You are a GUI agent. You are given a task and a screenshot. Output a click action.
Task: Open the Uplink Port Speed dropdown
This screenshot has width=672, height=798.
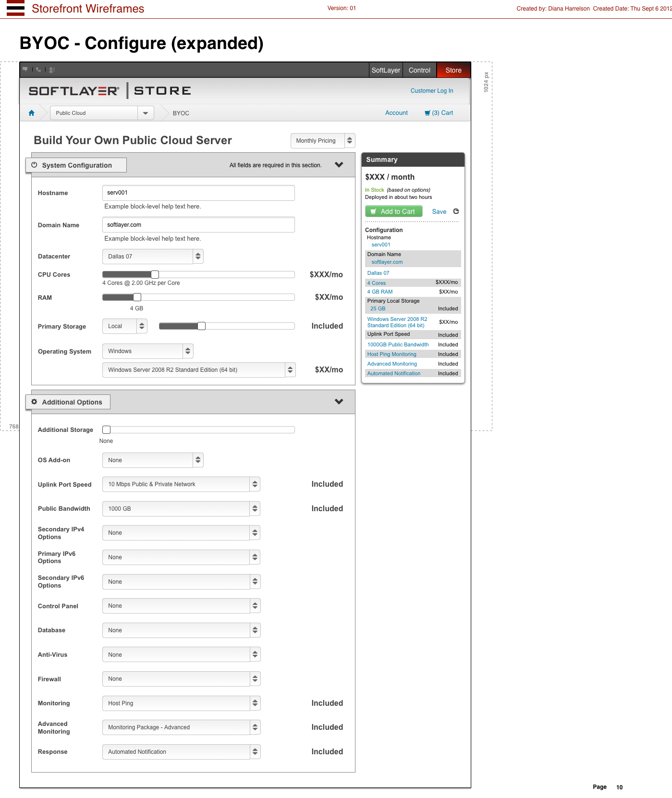pos(181,484)
